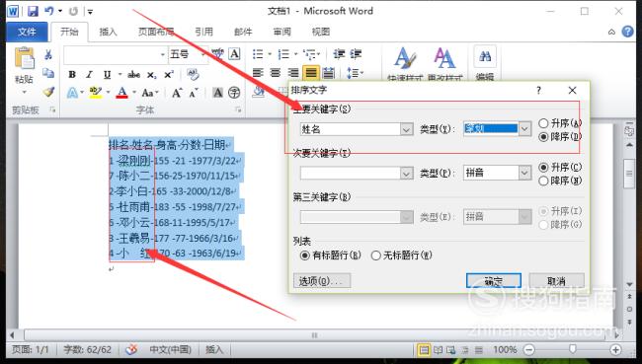Click the 选项(O)... options button
Screen dimensions: 642x364
[322, 281]
